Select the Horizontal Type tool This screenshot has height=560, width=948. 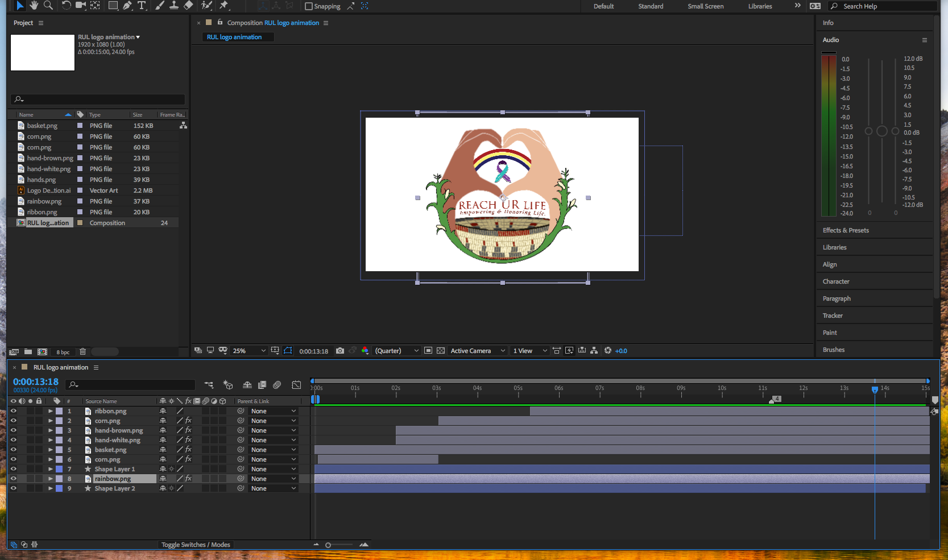[142, 6]
